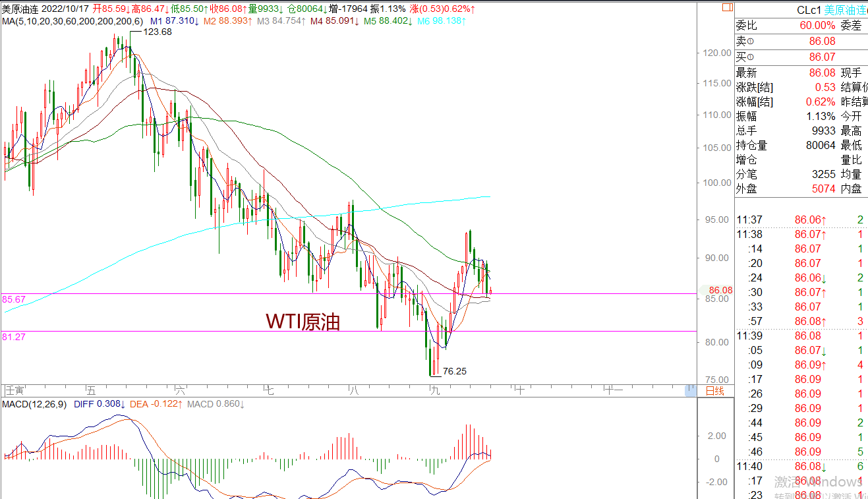This screenshot has height=499, width=868.
Task: Click the 76.25 low price label
Action: (x=455, y=372)
